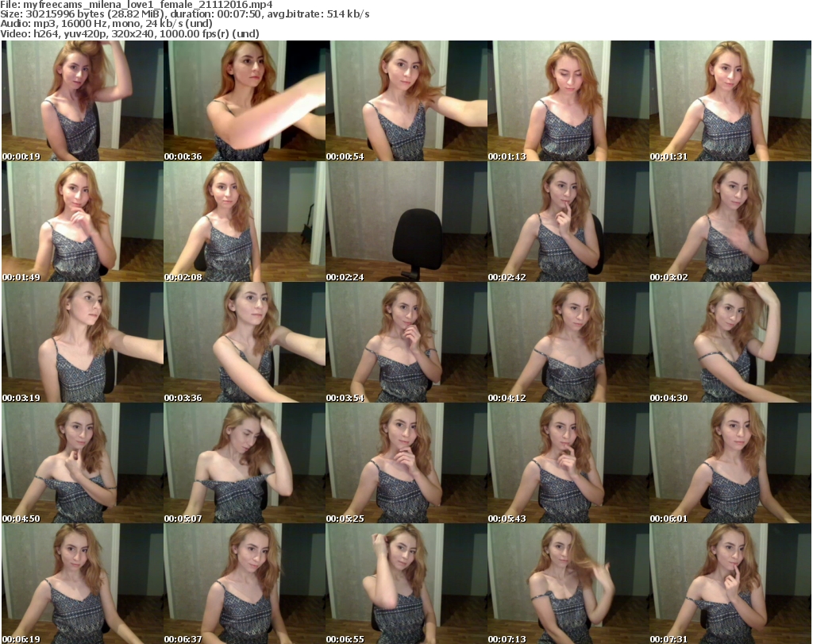Select the thumbnail stamped 00:00:36
Image resolution: width=813 pixels, height=644 pixels.
[x=245, y=101]
